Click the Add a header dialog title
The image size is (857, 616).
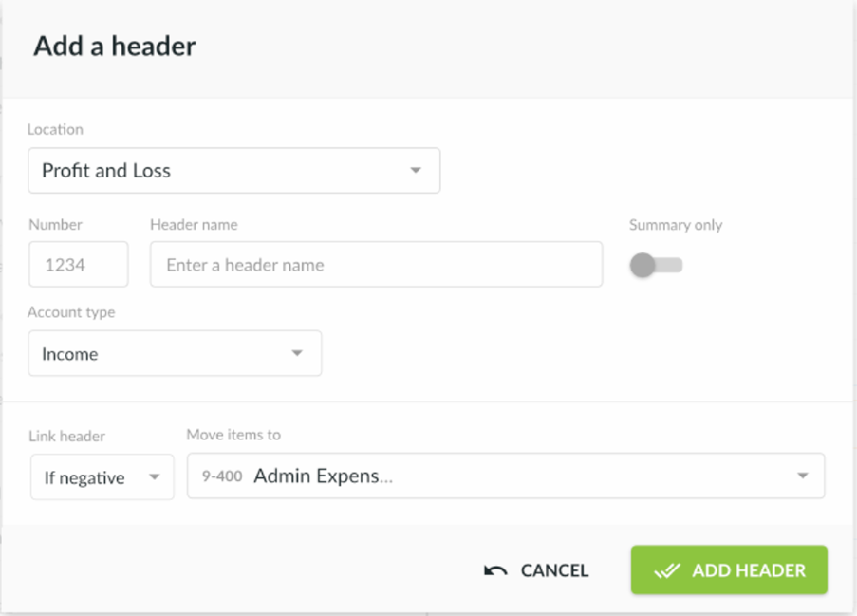pyautogui.click(x=115, y=46)
